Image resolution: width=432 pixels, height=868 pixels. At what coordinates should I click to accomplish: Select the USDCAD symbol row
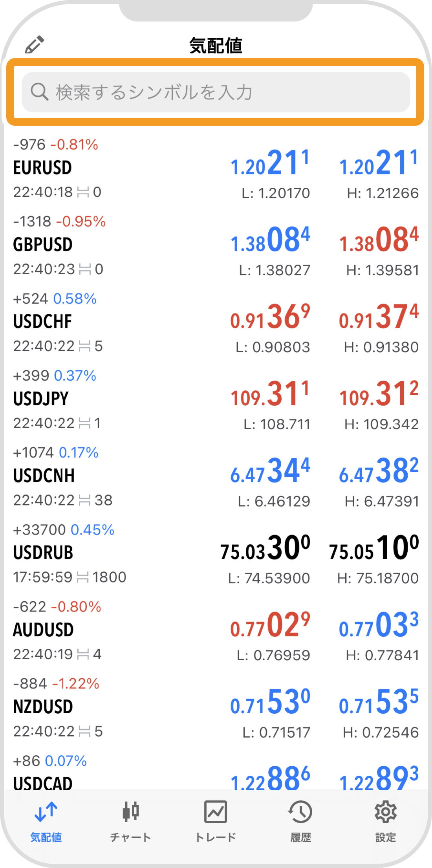point(216,770)
